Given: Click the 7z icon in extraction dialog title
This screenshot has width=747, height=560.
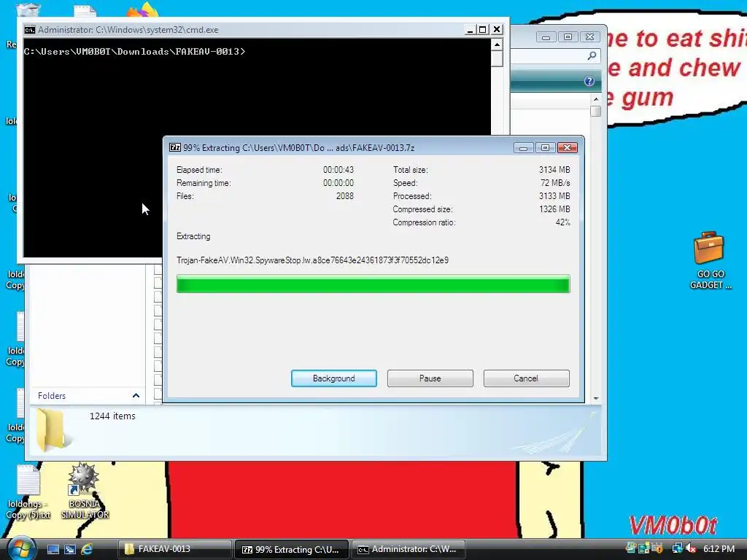Looking at the screenshot, I should (x=175, y=147).
